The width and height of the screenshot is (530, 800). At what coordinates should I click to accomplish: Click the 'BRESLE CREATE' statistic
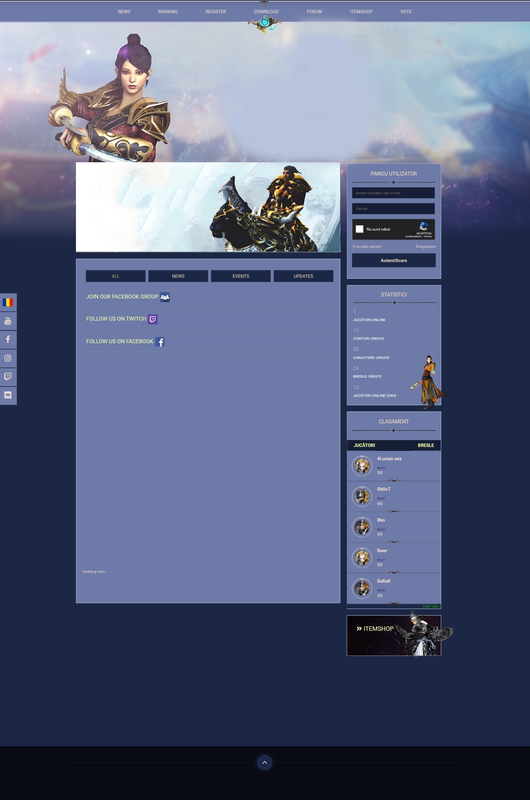coord(367,377)
